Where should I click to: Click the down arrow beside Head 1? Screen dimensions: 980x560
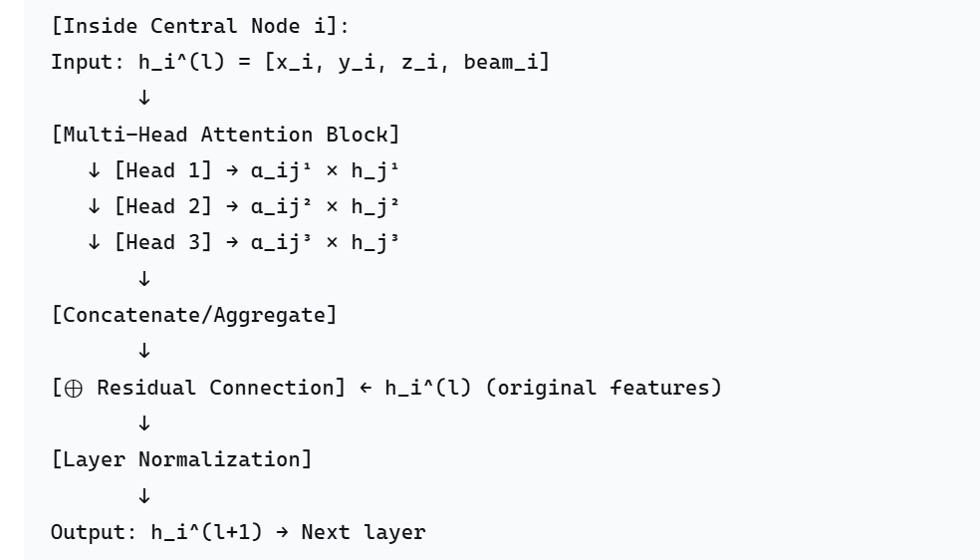point(94,170)
